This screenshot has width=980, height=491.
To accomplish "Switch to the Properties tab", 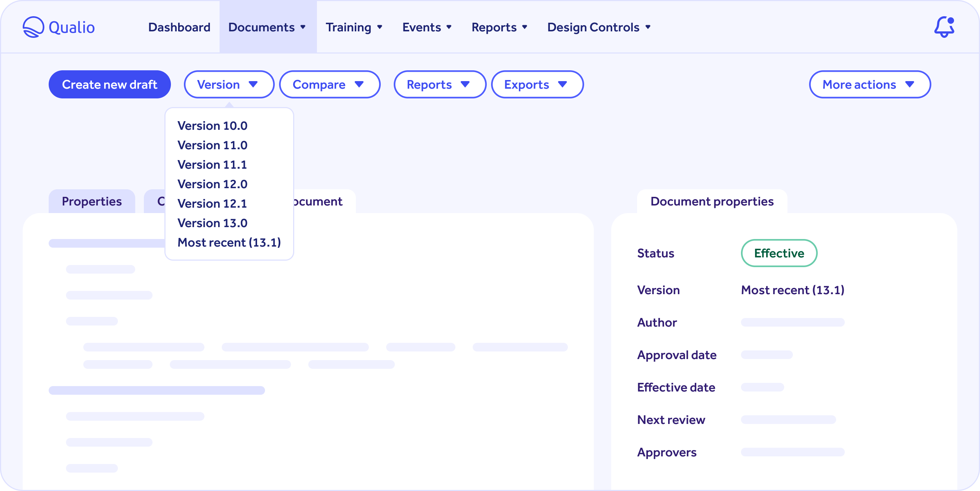I will click(x=92, y=201).
